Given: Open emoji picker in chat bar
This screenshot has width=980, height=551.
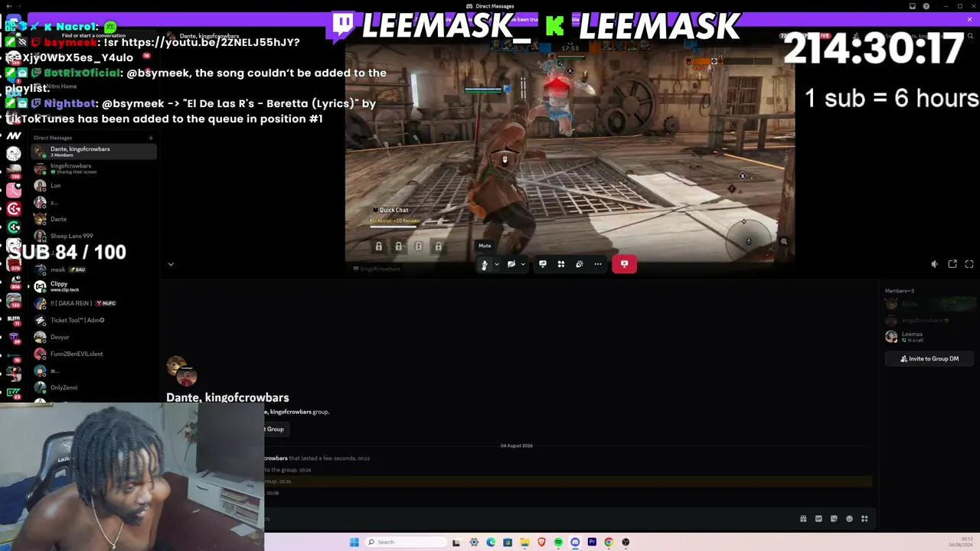Looking at the screenshot, I should (x=849, y=519).
